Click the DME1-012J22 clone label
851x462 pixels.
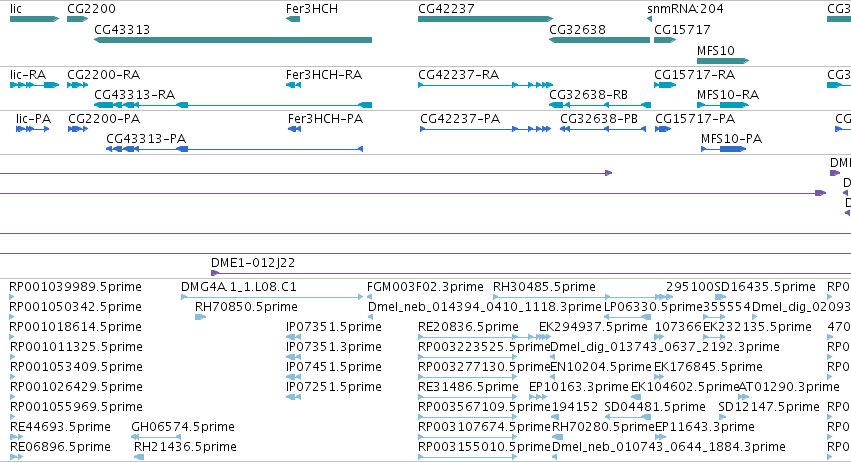coord(253,263)
